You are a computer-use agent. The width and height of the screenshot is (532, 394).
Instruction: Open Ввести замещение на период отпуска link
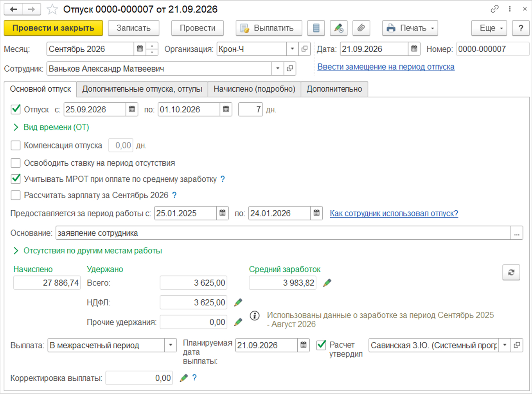coord(386,67)
